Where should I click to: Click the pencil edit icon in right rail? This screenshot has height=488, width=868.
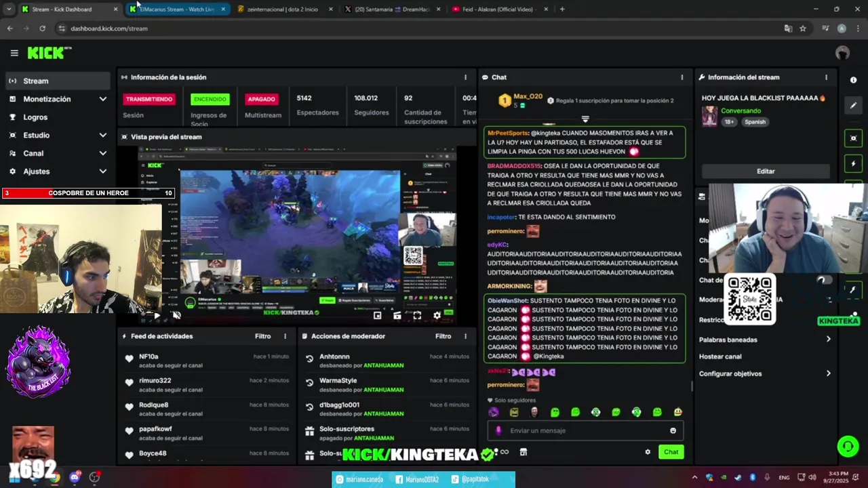point(853,105)
